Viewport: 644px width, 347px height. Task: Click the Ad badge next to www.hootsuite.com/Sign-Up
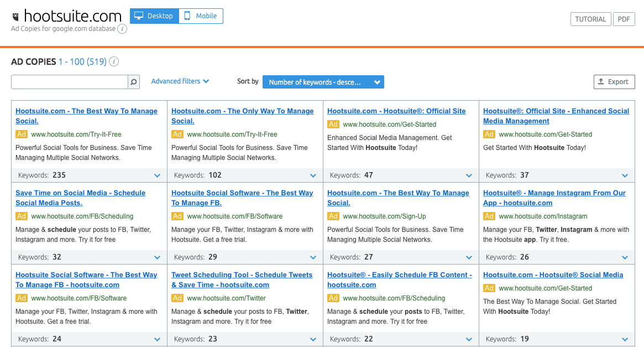333,216
